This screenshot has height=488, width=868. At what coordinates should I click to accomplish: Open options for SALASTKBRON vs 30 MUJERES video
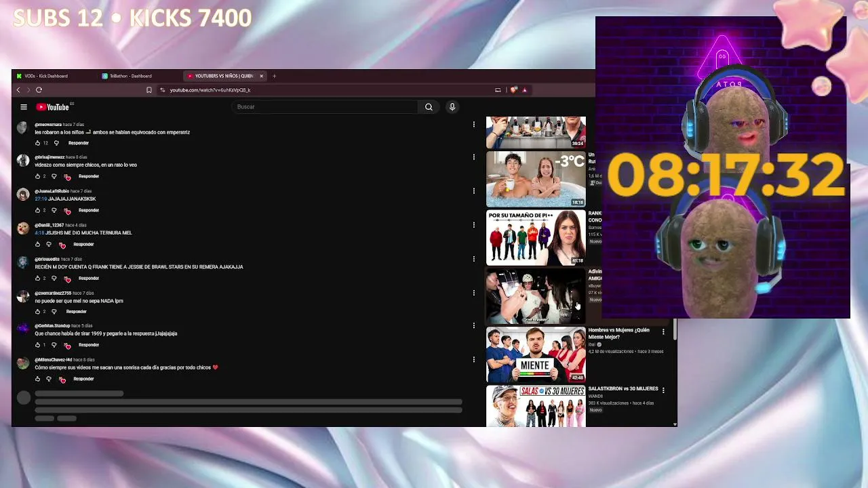(663, 390)
